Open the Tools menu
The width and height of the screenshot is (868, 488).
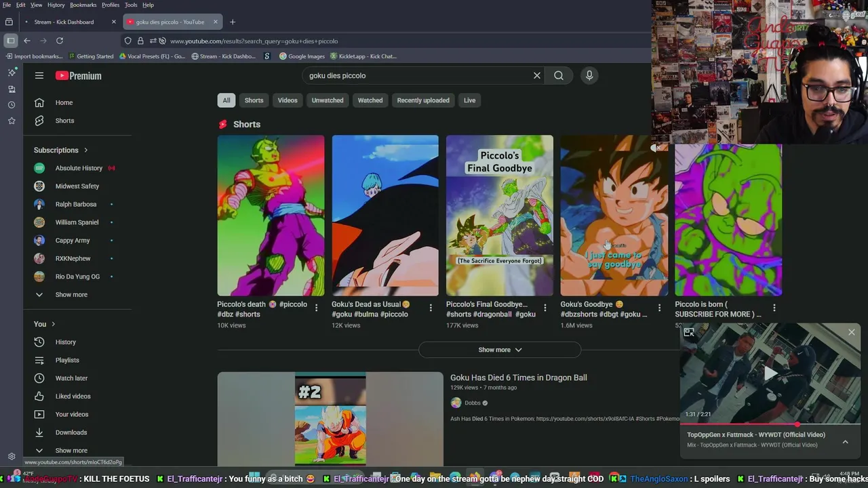point(131,5)
